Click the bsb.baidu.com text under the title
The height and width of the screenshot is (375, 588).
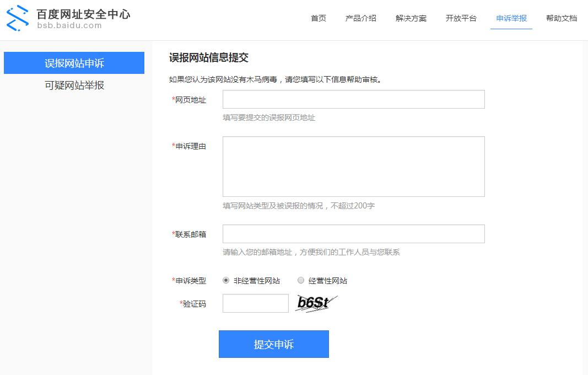pyautogui.click(x=69, y=25)
